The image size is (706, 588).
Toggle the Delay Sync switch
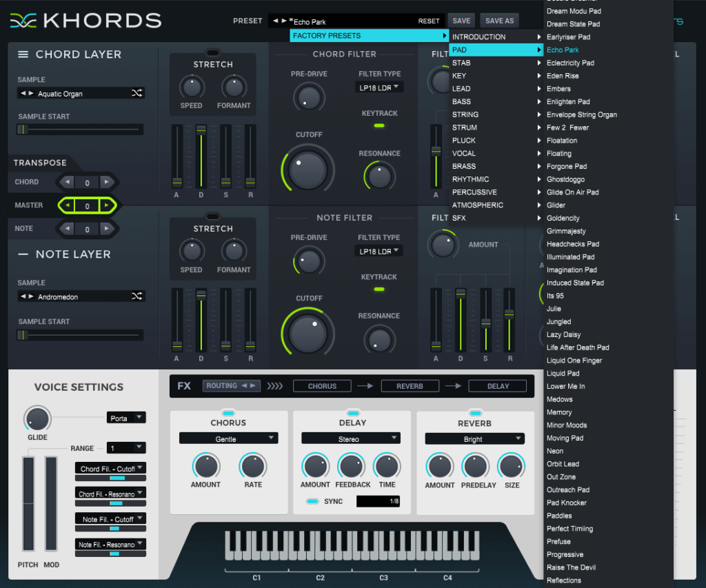click(x=312, y=501)
